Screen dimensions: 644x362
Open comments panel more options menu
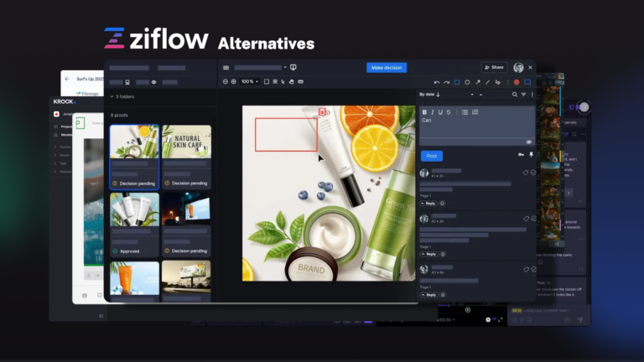pos(532,95)
